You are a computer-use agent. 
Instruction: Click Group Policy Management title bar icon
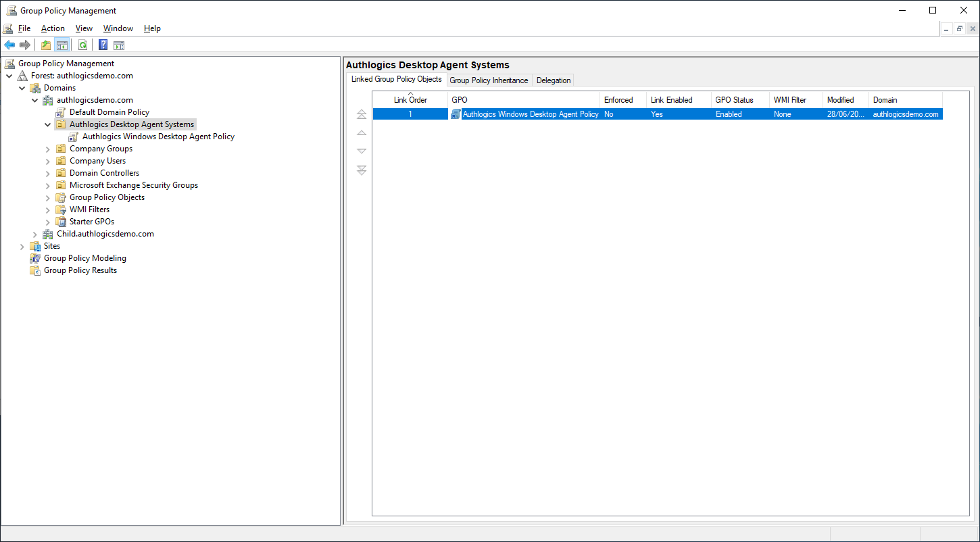coord(11,10)
